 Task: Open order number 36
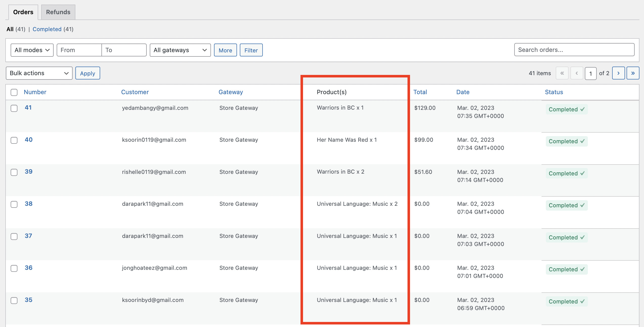tap(29, 268)
